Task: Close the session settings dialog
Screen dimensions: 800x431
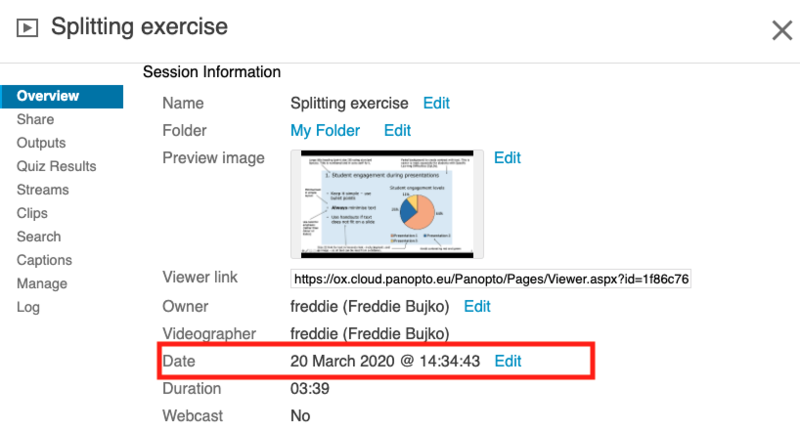Action: click(781, 30)
